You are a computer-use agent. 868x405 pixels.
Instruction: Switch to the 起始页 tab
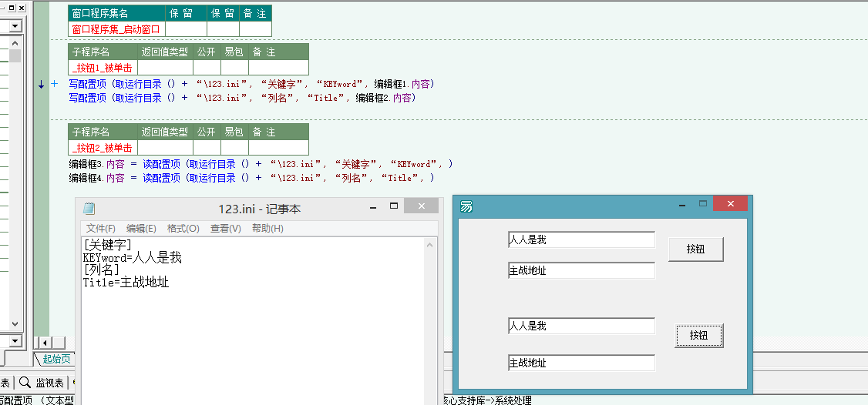[x=56, y=359]
